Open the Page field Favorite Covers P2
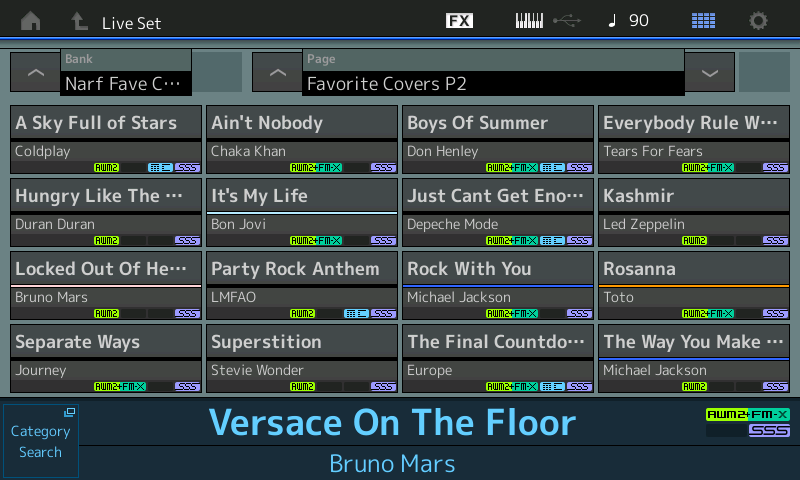Viewport: 800px width, 480px height. point(492,73)
